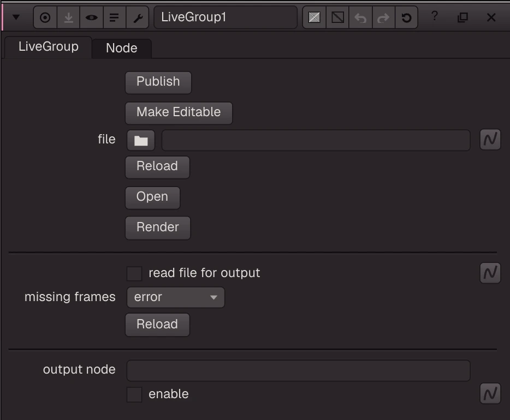The height and width of the screenshot is (420, 510).
Task: Open file browser with folder icon
Action: (141, 140)
